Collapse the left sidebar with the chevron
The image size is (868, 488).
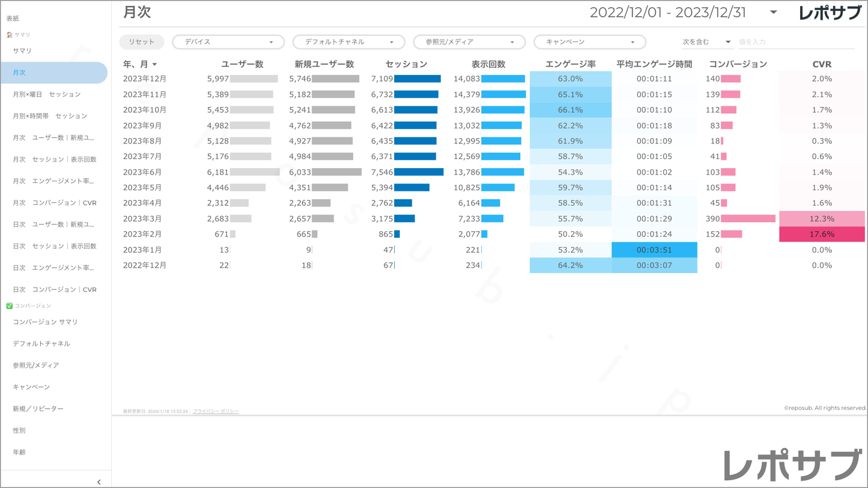pos(99,481)
